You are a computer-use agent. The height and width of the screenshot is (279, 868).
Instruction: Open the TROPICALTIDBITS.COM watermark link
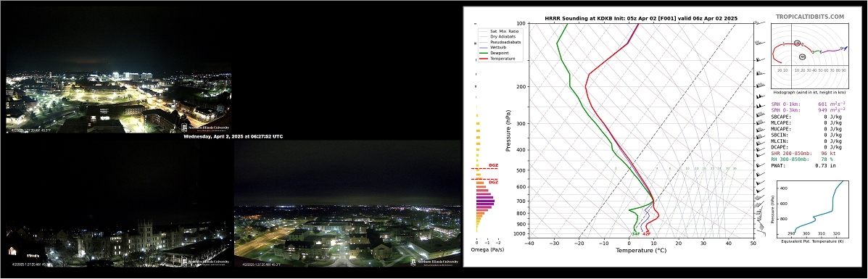(810, 17)
